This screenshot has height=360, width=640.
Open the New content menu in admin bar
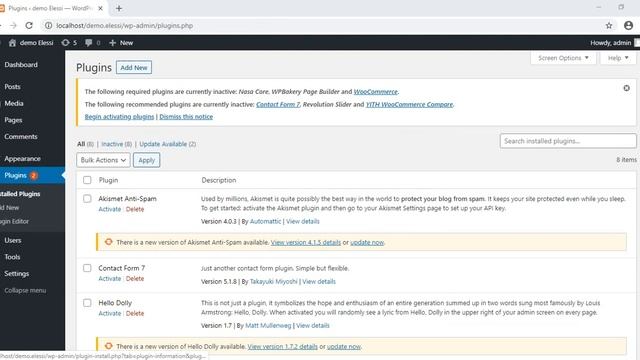[121, 42]
